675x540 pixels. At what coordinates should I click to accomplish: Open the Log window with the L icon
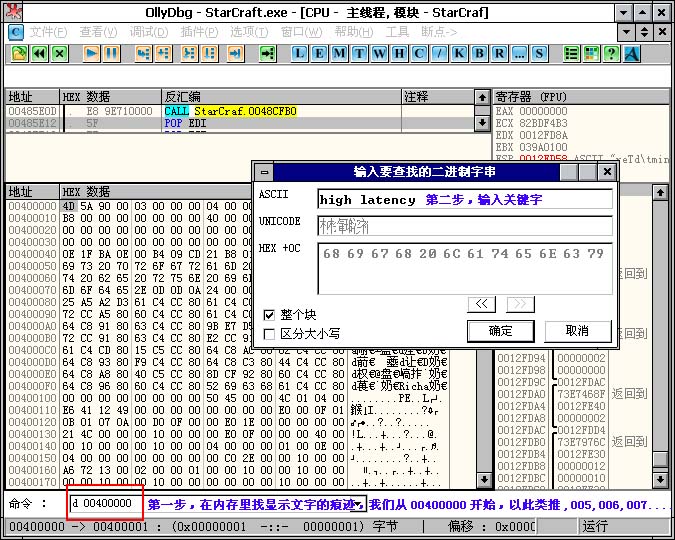tap(299, 54)
